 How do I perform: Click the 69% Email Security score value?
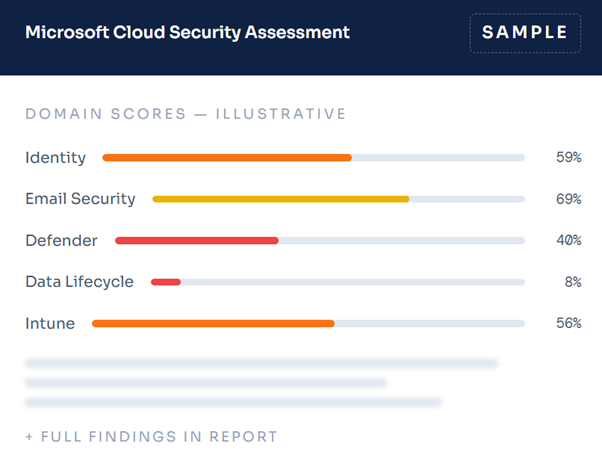pyautogui.click(x=568, y=199)
